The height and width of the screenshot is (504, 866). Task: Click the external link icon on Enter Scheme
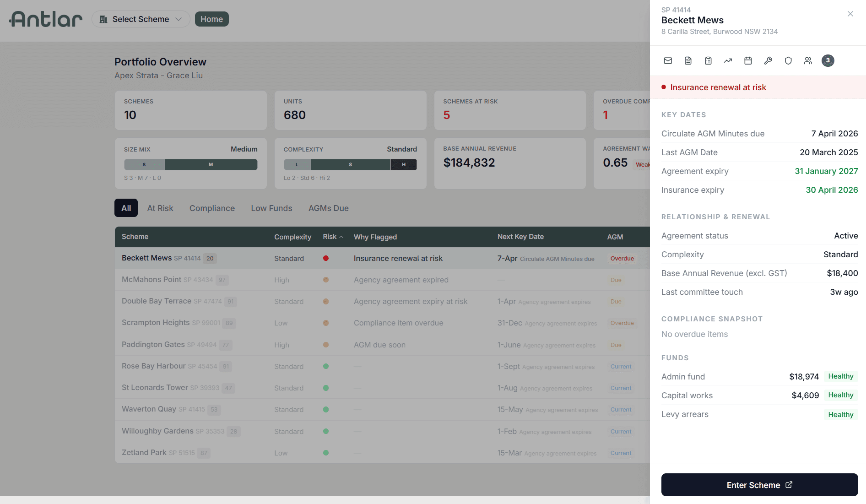point(789,485)
